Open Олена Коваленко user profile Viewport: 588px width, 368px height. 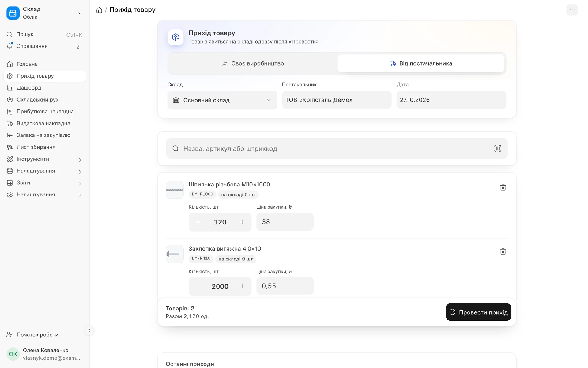(45, 354)
